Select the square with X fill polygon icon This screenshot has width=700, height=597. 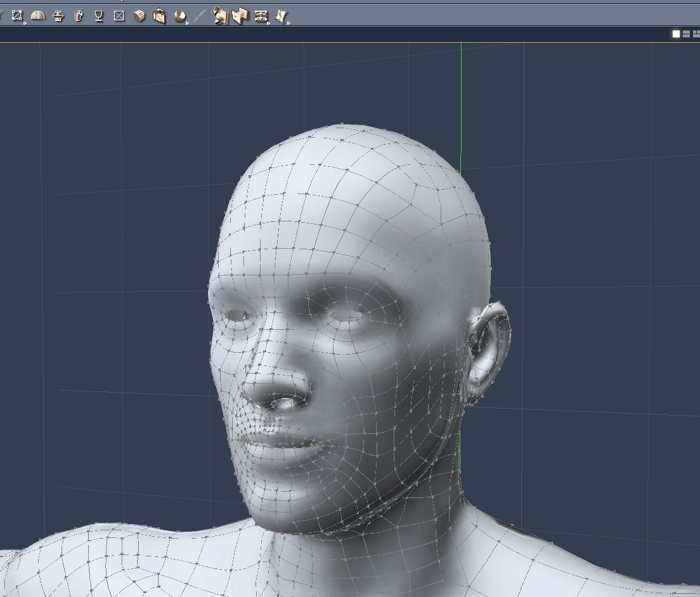(x=119, y=16)
